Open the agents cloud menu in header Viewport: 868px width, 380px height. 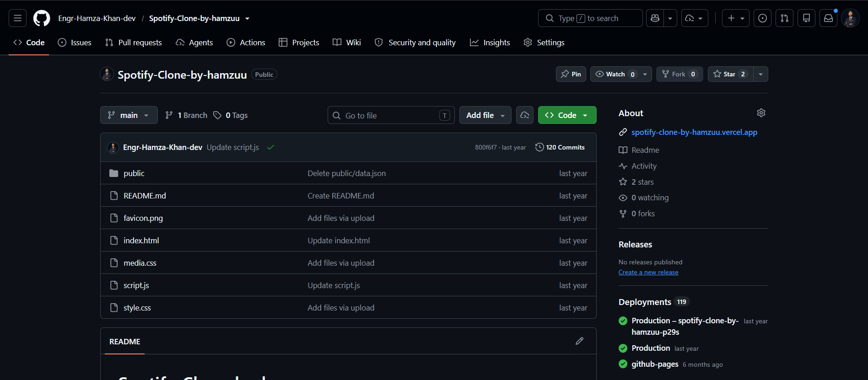coord(695,18)
